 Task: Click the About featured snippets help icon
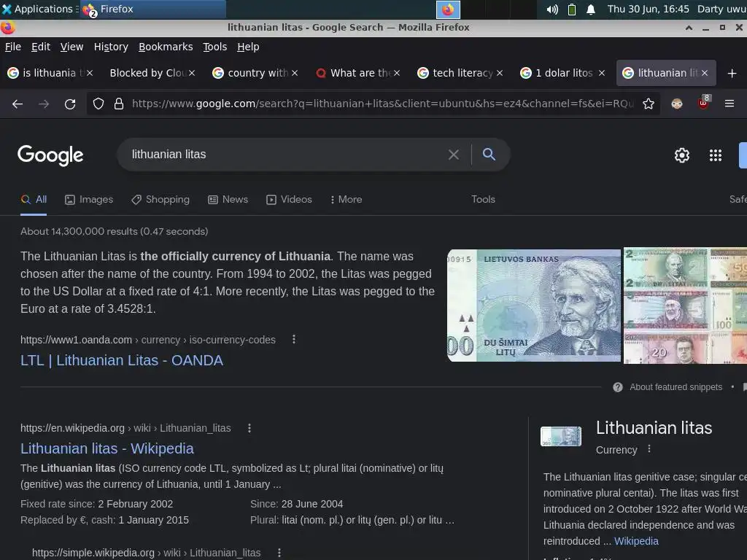[618, 387]
